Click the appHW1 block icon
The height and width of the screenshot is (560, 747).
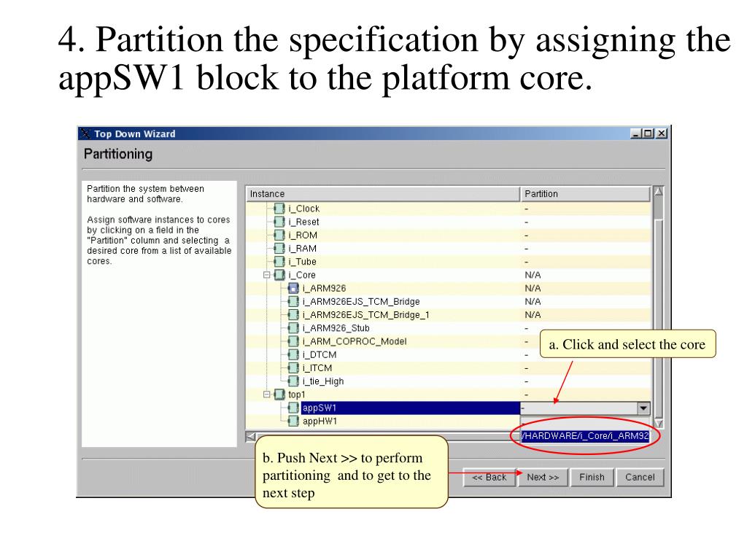pos(294,421)
